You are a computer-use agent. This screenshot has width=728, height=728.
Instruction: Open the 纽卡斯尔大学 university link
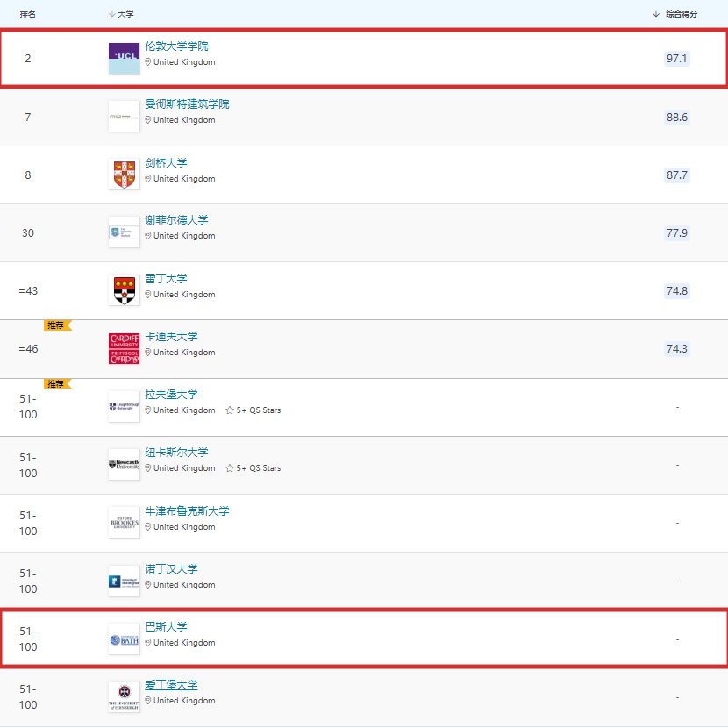click(x=176, y=453)
